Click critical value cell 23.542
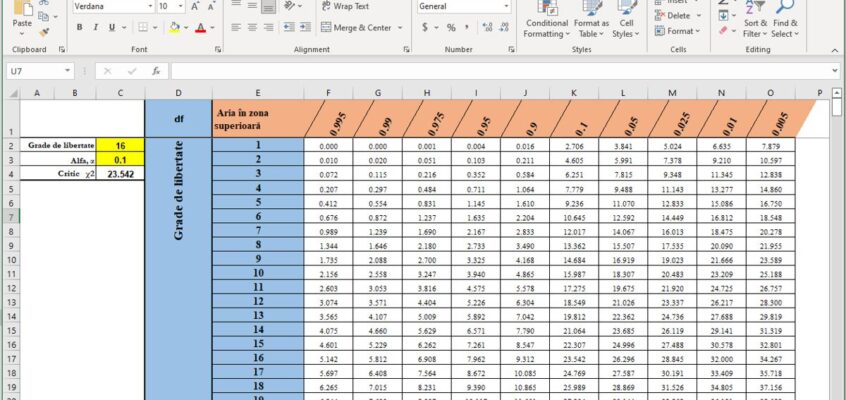 [120, 174]
